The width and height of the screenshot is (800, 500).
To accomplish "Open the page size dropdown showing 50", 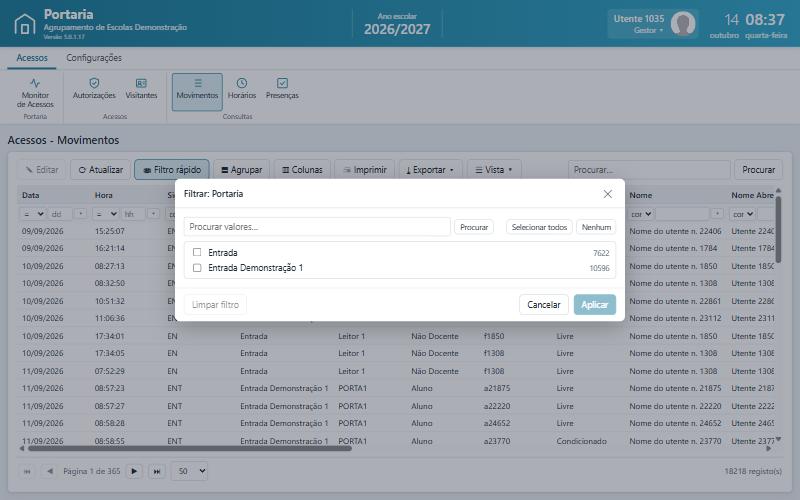I will coord(189,471).
